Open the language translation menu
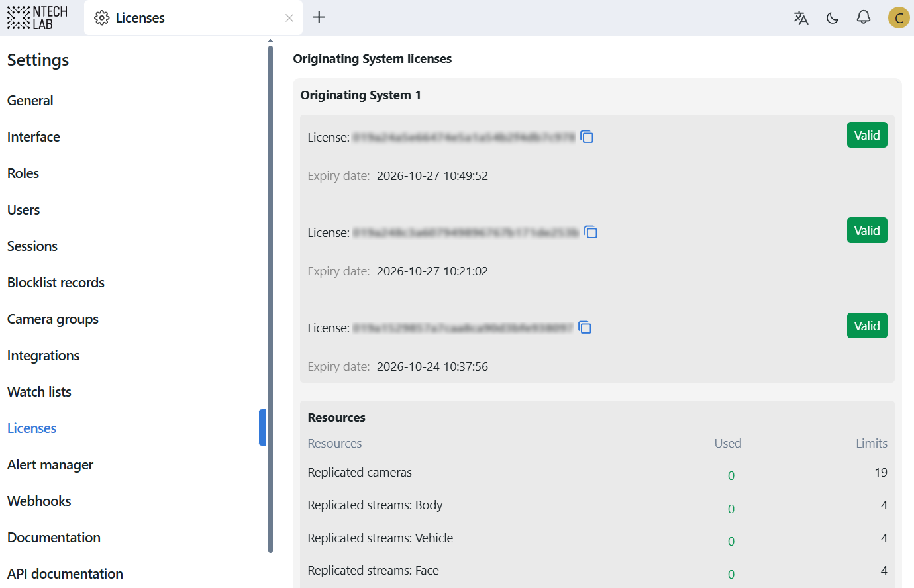 pos(801,18)
